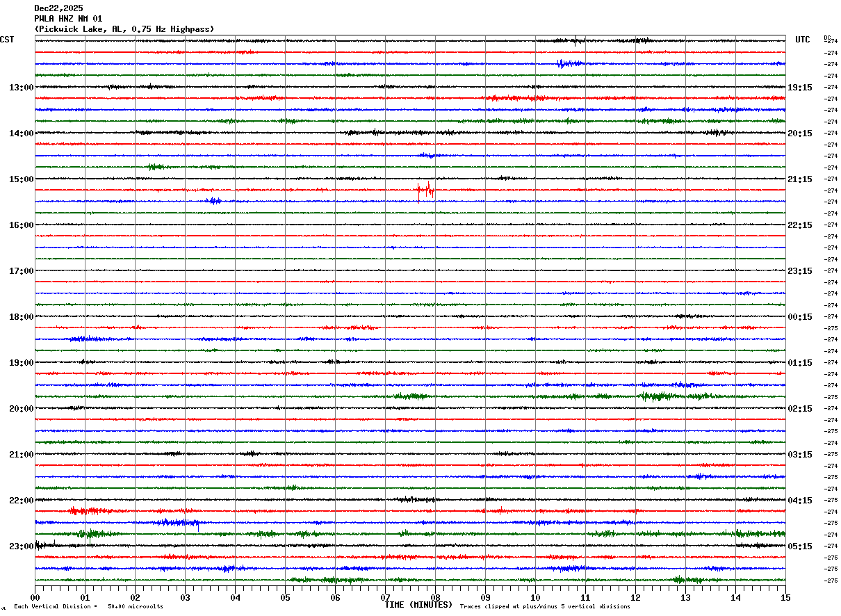The height and width of the screenshot is (616, 841).
Task: Select the 16:00 CST time label
Action: 22,225
